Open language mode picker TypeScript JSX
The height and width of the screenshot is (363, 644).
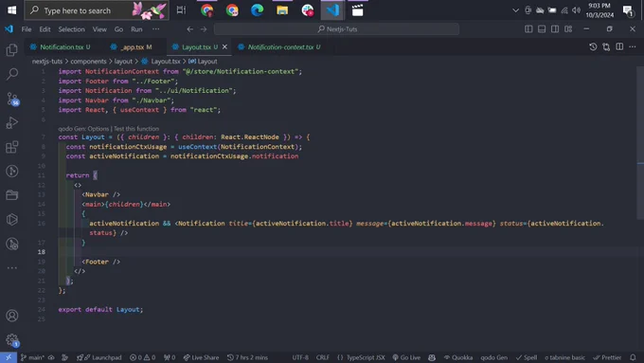361,357
